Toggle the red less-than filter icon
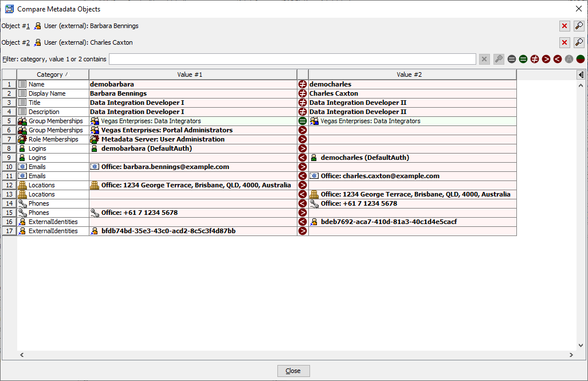The height and width of the screenshot is (381, 588). 558,59
